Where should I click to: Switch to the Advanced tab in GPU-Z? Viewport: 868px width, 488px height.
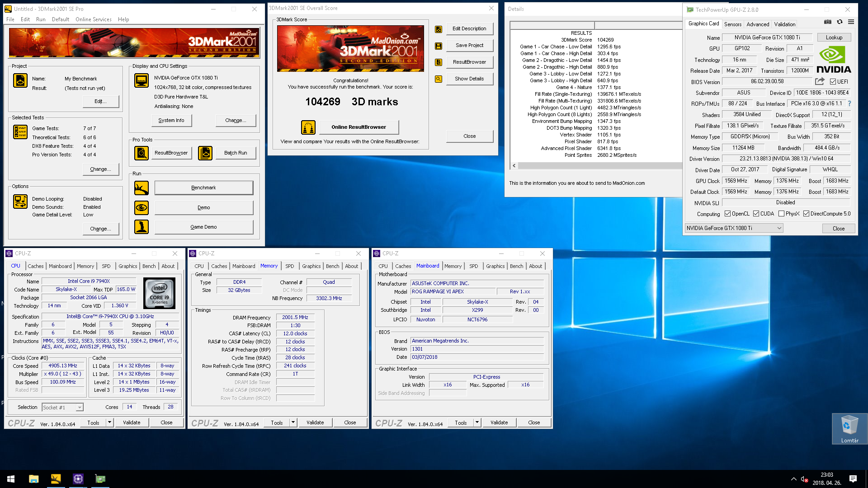(758, 24)
